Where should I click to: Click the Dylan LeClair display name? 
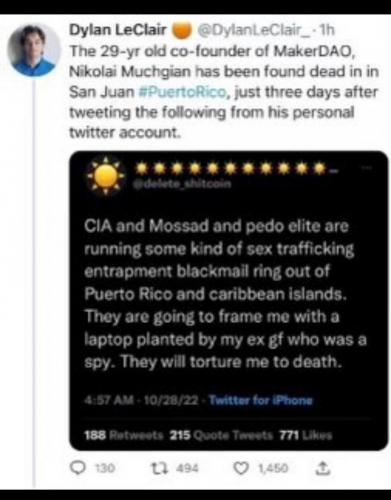coord(118,30)
